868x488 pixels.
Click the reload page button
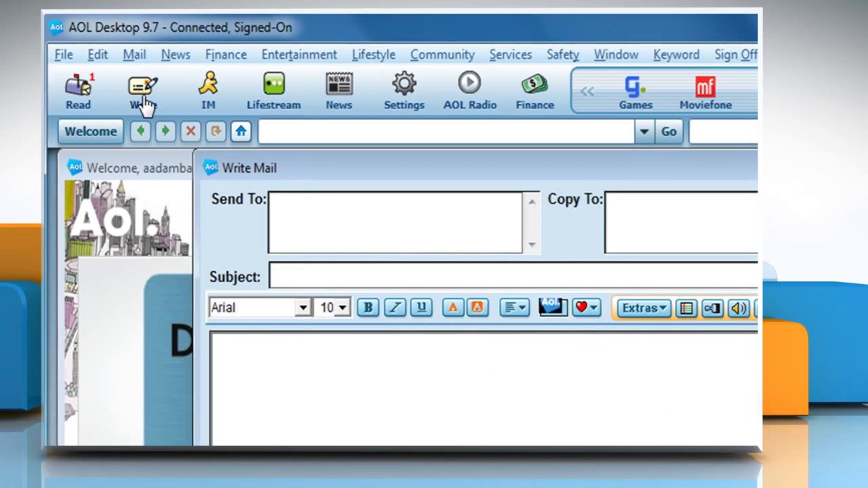(x=216, y=131)
